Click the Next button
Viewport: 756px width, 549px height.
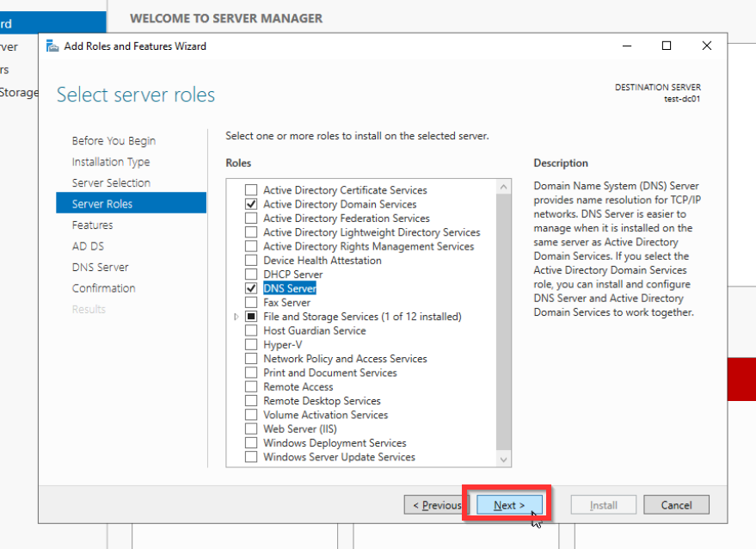pyautogui.click(x=509, y=505)
